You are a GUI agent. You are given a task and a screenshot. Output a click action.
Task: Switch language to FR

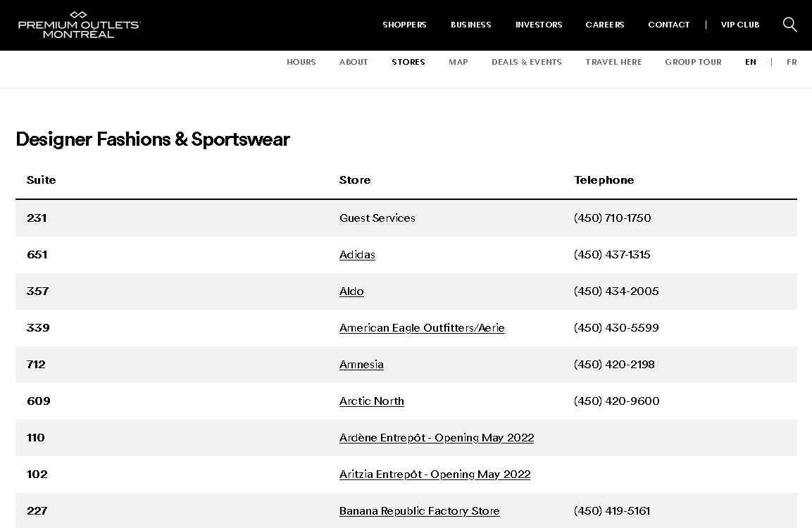click(792, 62)
